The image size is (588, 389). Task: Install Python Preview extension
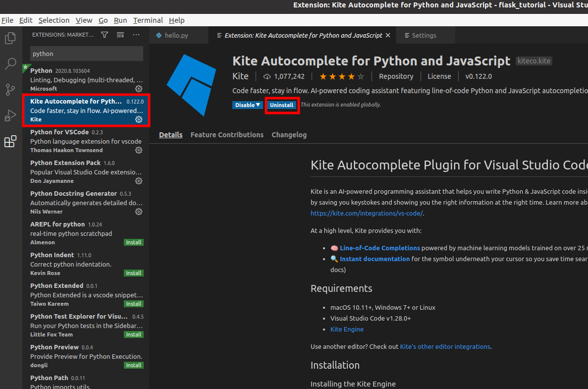coord(133,365)
